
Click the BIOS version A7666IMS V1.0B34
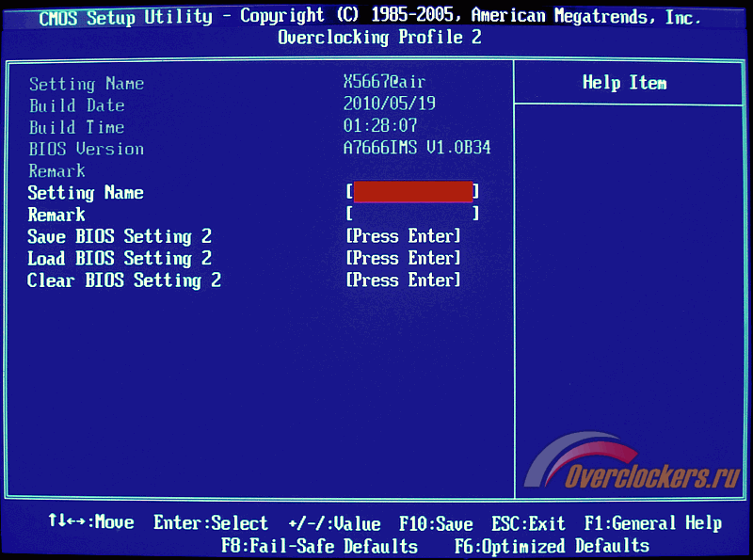click(417, 148)
